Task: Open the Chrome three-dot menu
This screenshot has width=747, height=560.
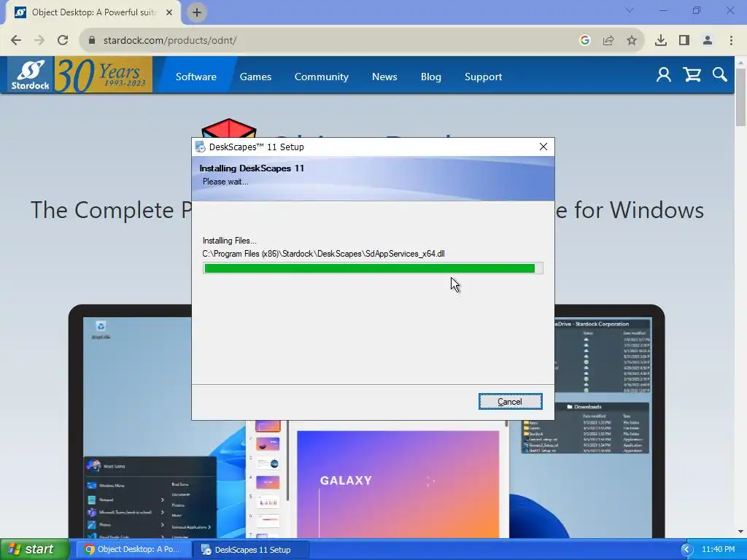Action: pyautogui.click(x=731, y=41)
